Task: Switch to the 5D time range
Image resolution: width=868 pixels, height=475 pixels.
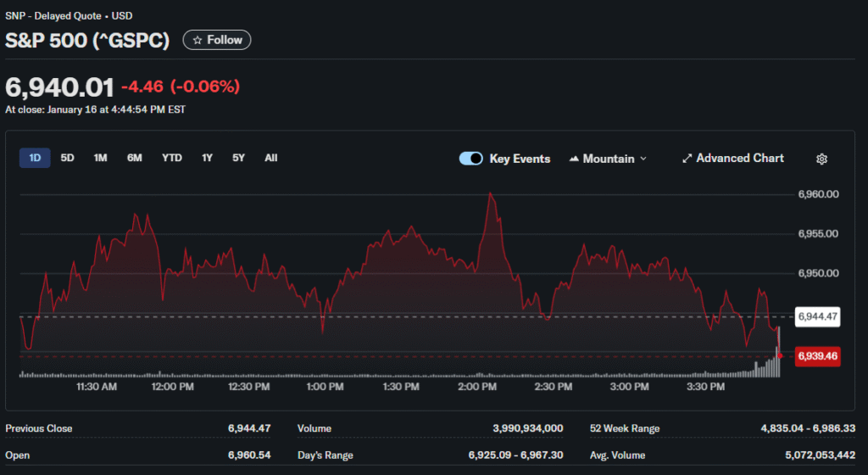Action: coord(68,158)
